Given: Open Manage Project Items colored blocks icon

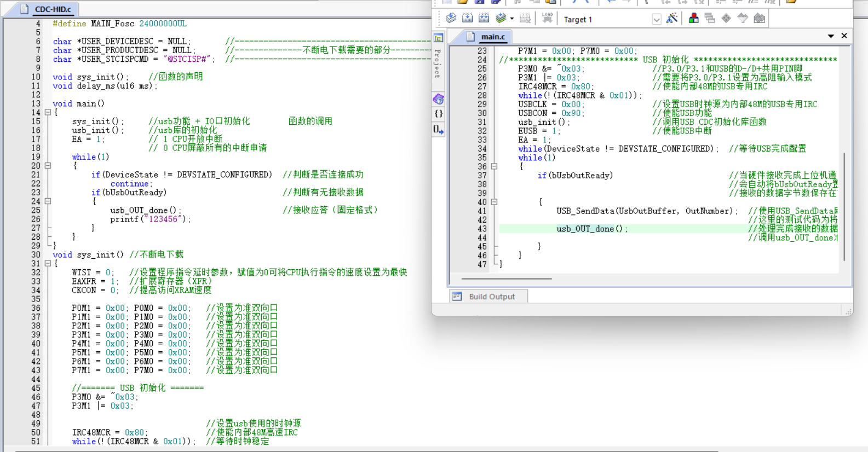Looking at the screenshot, I should [x=693, y=19].
